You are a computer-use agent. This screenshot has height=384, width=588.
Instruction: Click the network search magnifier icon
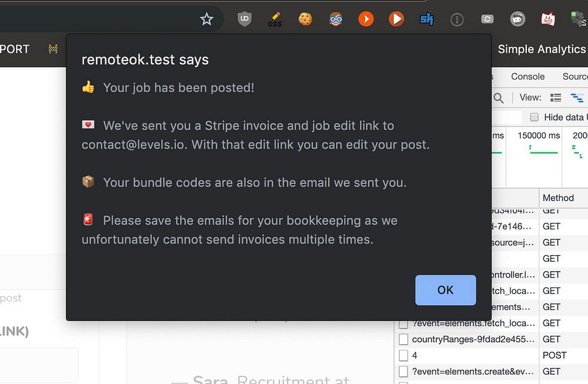(499, 98)
